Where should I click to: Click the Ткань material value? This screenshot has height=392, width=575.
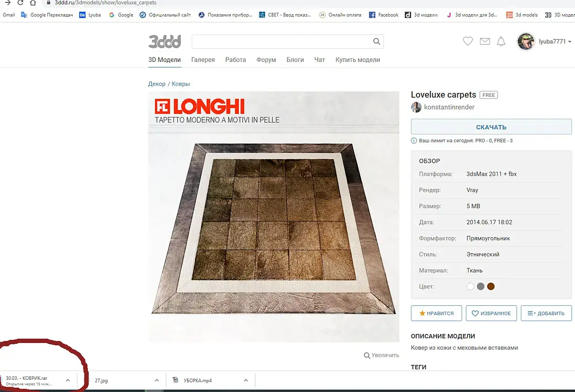(475, 270)
